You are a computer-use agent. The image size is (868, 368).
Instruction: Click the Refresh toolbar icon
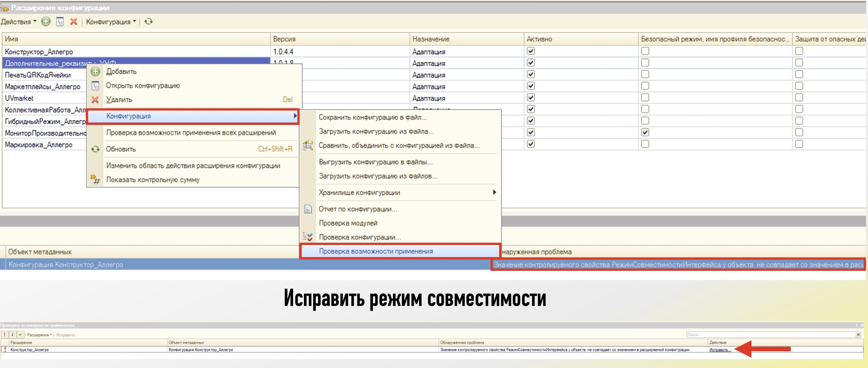coord(149,22)
